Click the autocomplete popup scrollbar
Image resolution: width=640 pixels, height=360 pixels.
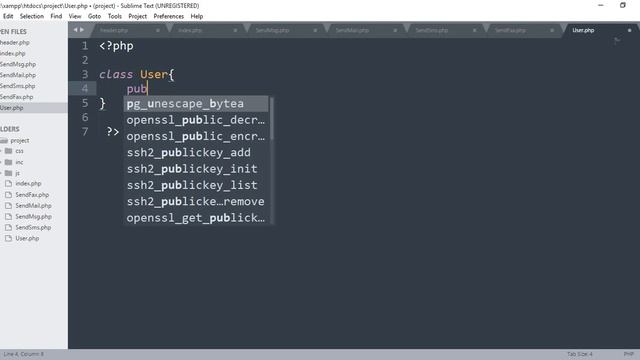point(271,118)
